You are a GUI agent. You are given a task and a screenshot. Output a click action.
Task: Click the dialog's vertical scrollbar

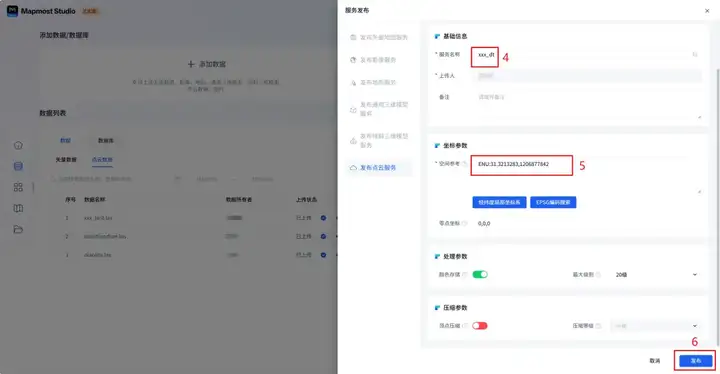[x=718, y=207]
